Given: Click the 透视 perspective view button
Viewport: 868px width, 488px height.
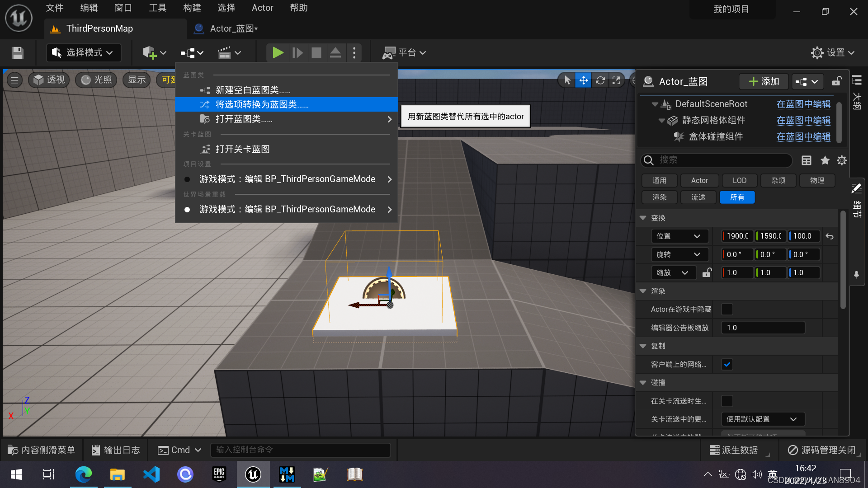Looking at the screenshot, I should tap(49, 80).
